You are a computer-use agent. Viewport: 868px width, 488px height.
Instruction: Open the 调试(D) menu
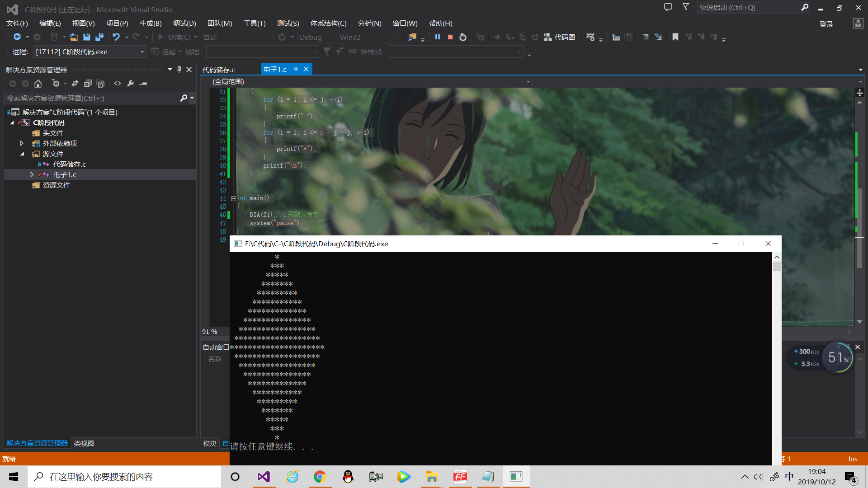(184, 23)
